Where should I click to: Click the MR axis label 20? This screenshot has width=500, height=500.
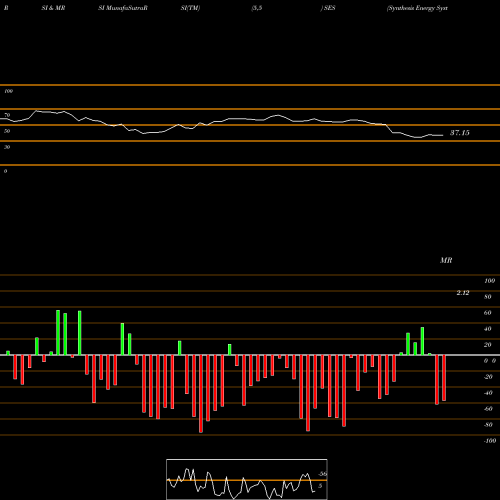[x=488, y=345]
